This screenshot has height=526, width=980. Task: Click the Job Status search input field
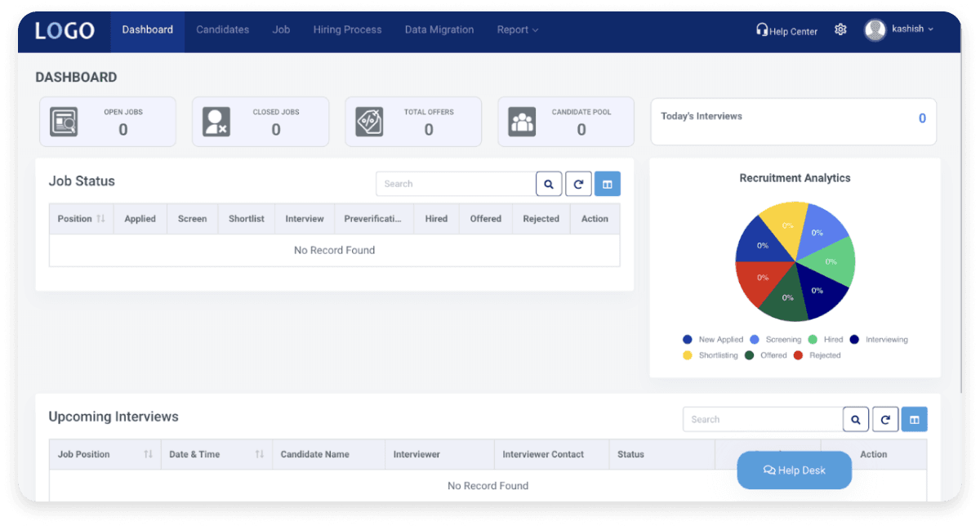(x=455, y=183)
